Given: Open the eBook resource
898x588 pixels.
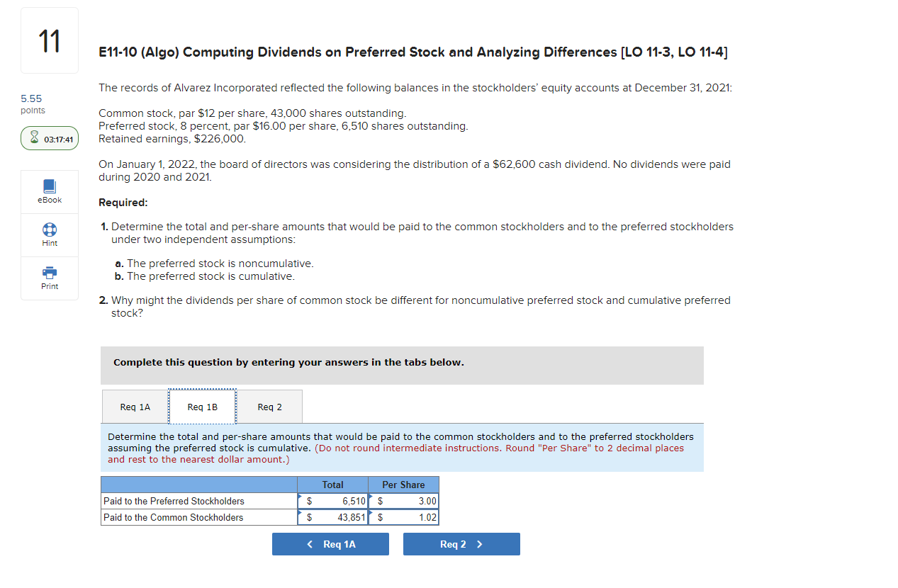Looking at the screenshot, I should click(x=49, y=191).
